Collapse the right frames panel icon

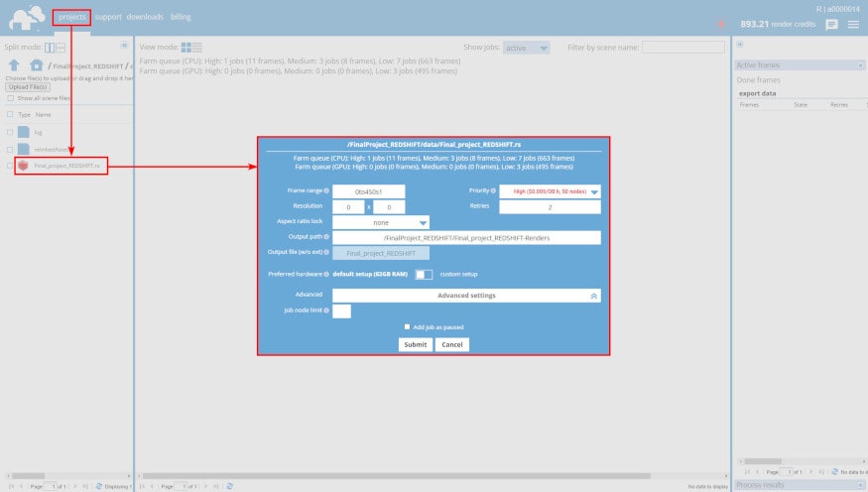(740, 45)
